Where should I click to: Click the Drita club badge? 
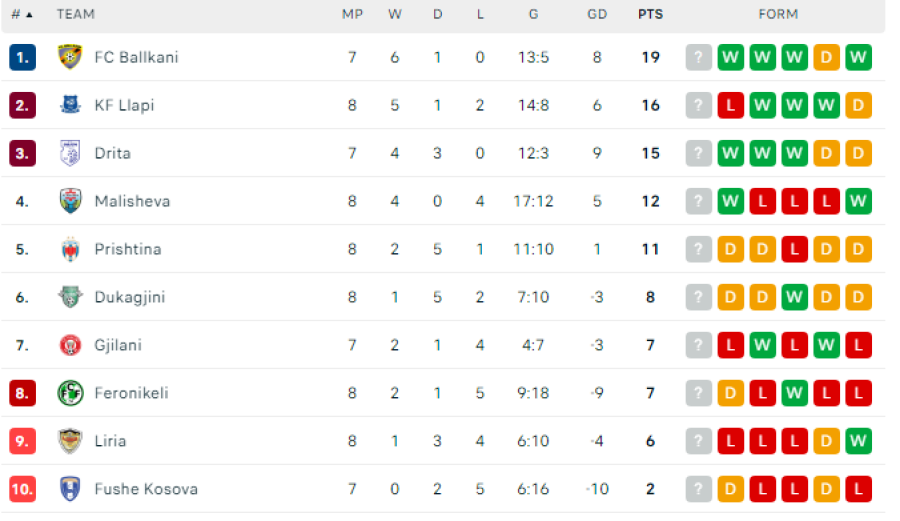(70, 153)
